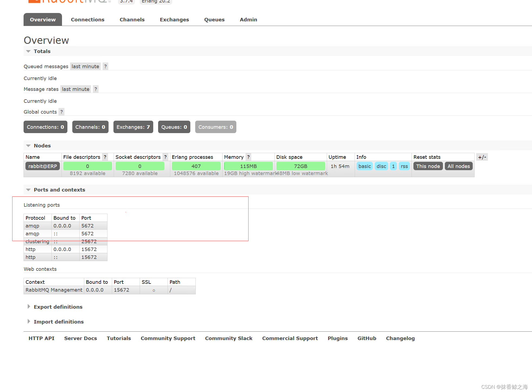The image size is (532, 392).
Task: Click the disc info tag
Action: (381, 166)
